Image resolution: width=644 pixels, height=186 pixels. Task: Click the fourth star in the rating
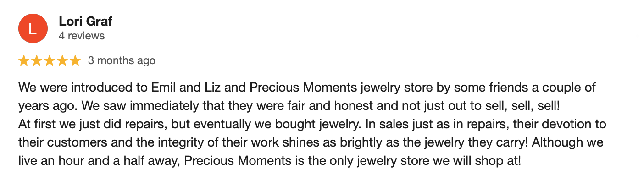[x=62, y=60]
